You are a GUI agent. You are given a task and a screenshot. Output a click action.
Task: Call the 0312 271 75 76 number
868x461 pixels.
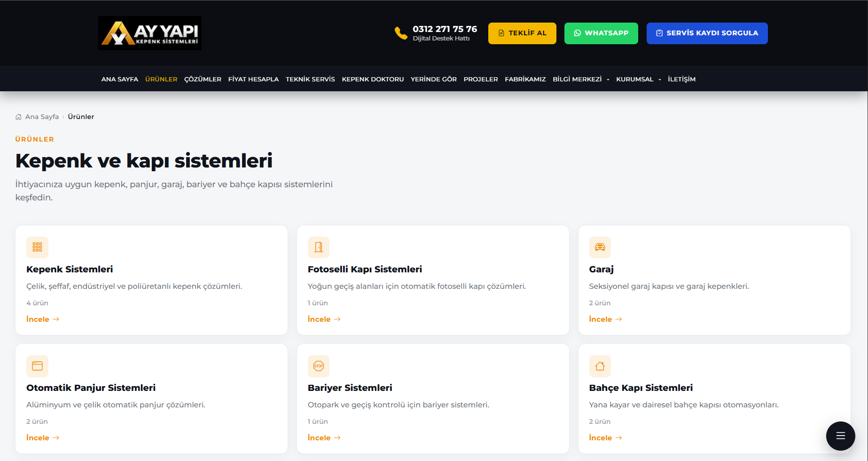pos(445,29)
